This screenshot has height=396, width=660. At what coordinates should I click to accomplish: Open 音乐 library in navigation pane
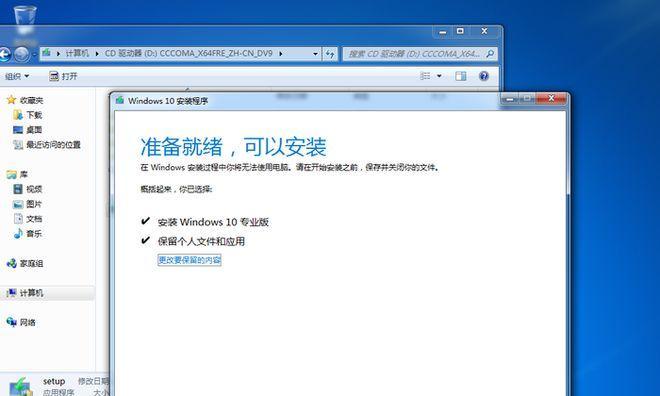(34, 234)
